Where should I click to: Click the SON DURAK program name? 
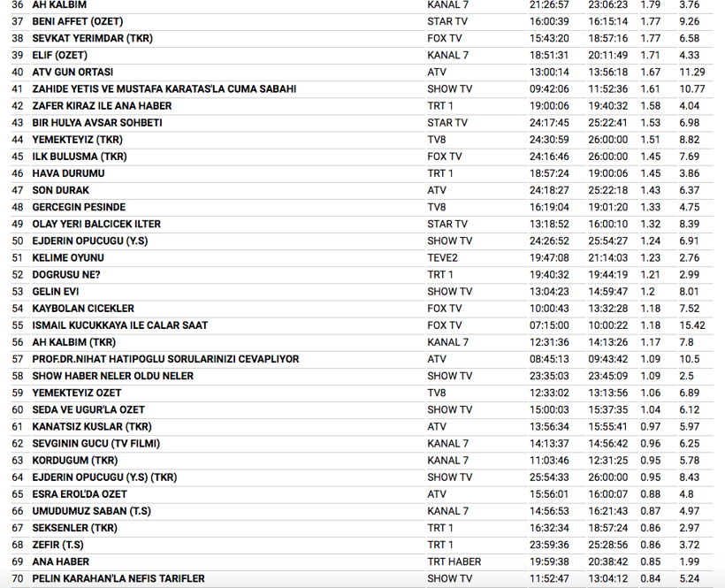60,190
